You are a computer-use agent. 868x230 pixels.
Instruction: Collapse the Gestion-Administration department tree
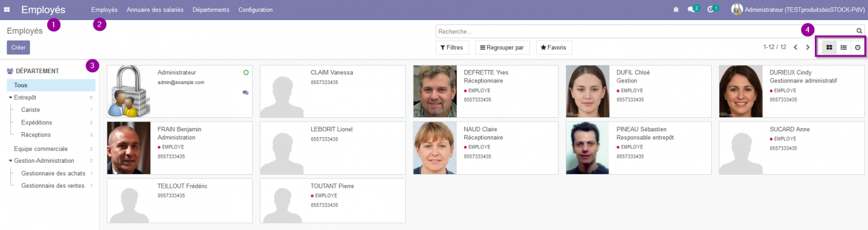point(10,161)
